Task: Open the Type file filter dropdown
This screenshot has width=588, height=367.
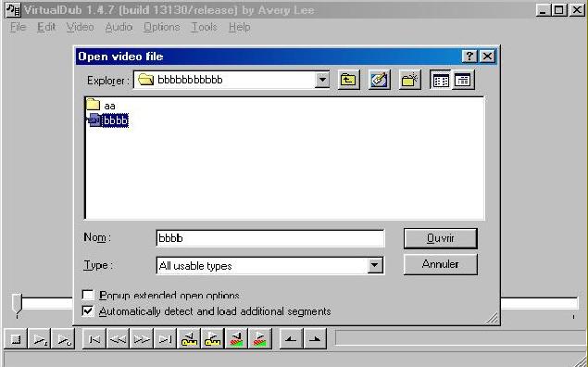Action: click(374, 266)
